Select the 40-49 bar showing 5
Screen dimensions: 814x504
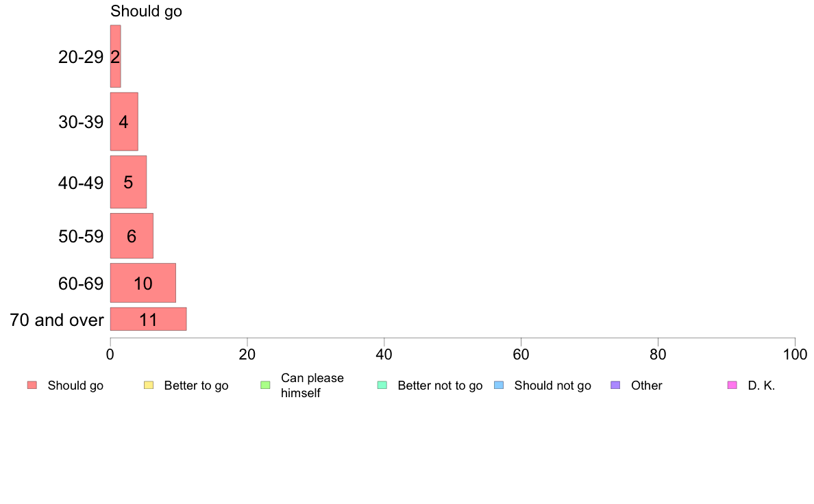tap(128, 181)
